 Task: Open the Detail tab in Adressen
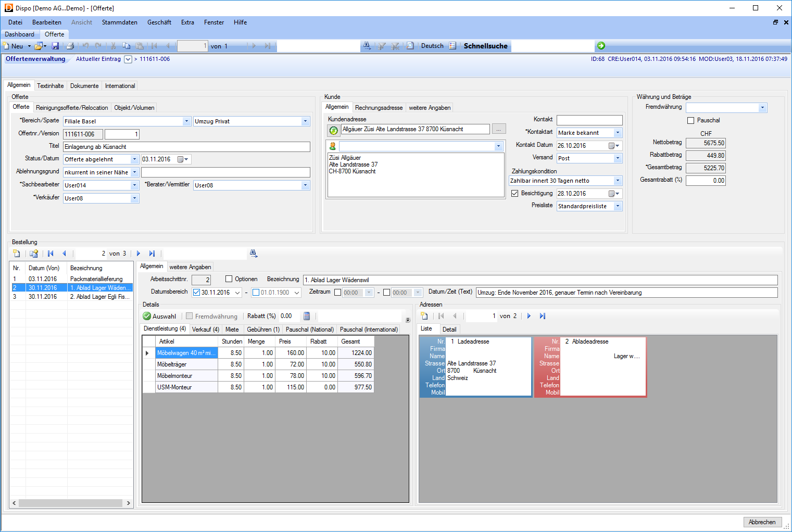[449, 330]
